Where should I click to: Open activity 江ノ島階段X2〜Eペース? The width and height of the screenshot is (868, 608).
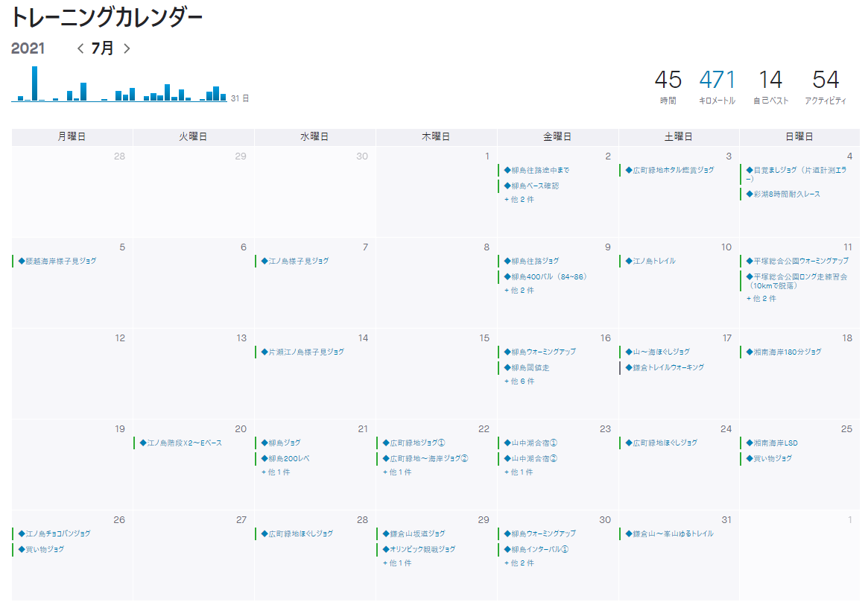pyautogui.click(x=181, y=443)
